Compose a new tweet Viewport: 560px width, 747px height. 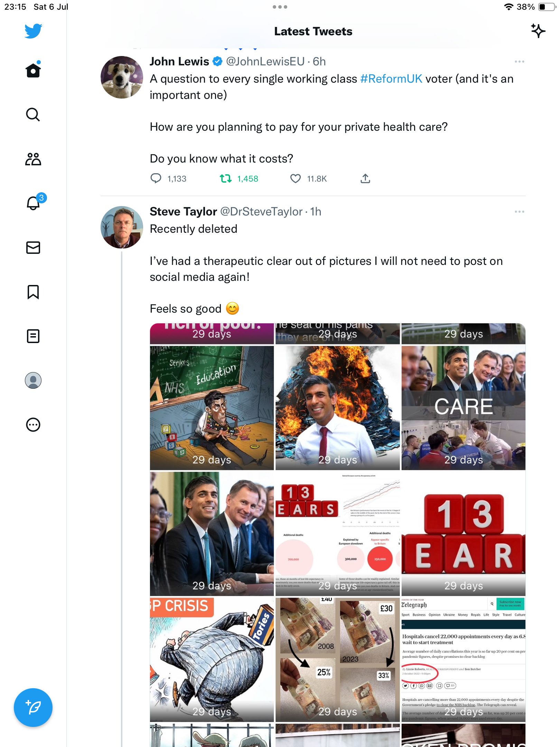point(33,708)
